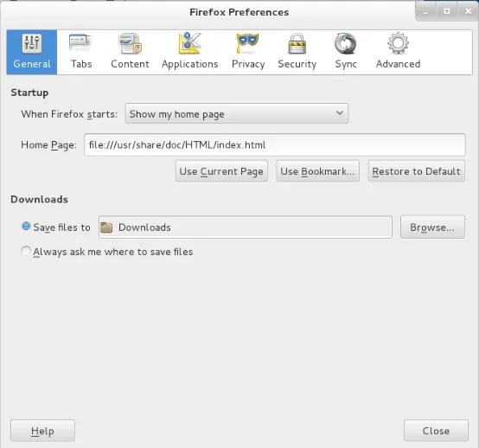Open the Privacy mask icon
This screenshot has width=479, height=448.
pos(248,43)
